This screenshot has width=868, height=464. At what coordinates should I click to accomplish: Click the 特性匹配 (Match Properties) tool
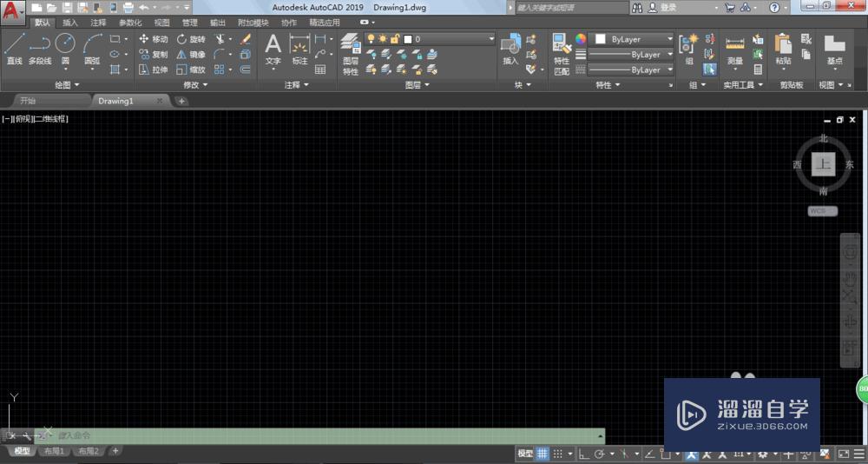coord(562,55)
